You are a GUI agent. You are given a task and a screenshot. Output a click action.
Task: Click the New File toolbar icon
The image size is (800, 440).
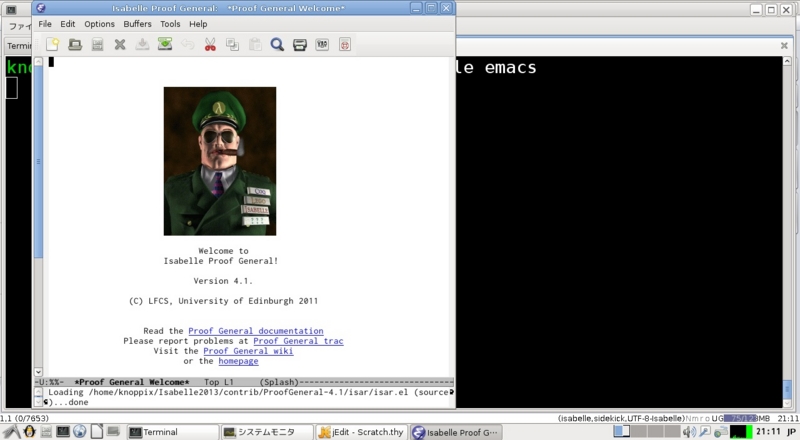[x=53, y=45]
